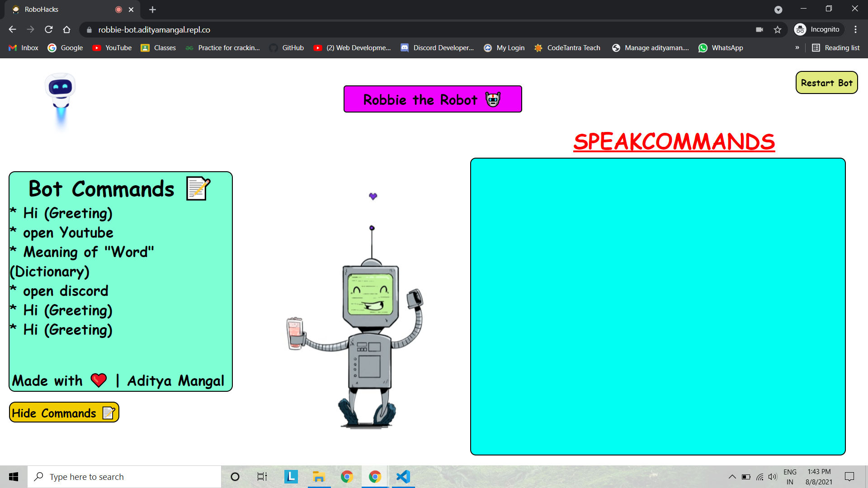Go to the browser home icon
868x488 pixels.
pos(67,30)
